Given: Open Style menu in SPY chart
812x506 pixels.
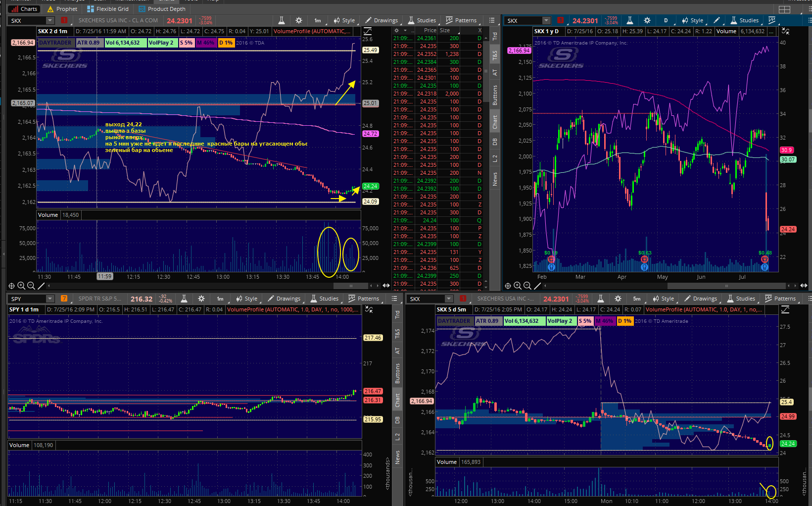Looking at the screenshot, I should pyautogui.click(x=246, y=299).
